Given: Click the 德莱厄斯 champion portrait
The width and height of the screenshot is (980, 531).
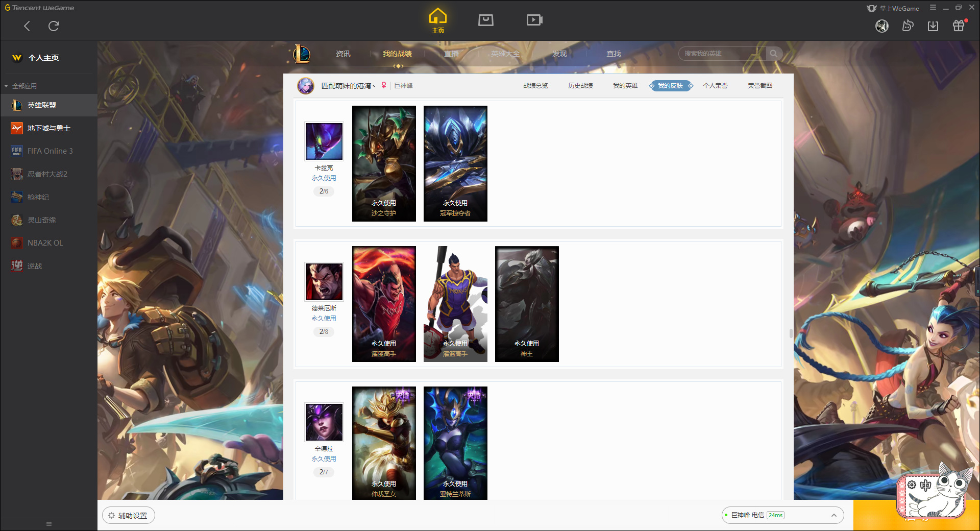Looking at the screenshot, I should click(x=324, y=282).
